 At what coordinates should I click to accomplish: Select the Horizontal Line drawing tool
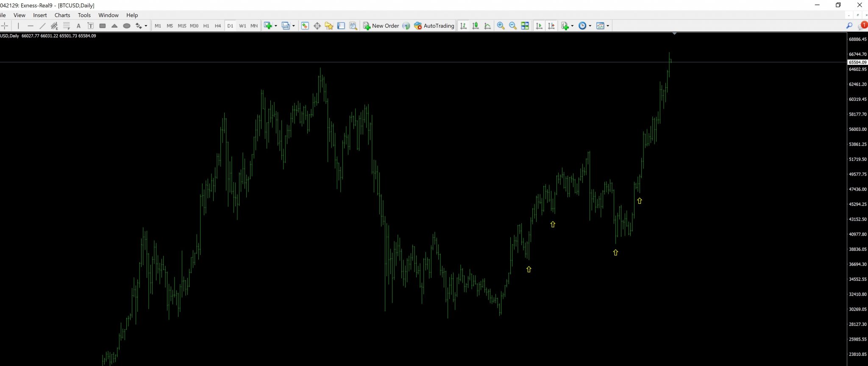(x=30, y=26)
